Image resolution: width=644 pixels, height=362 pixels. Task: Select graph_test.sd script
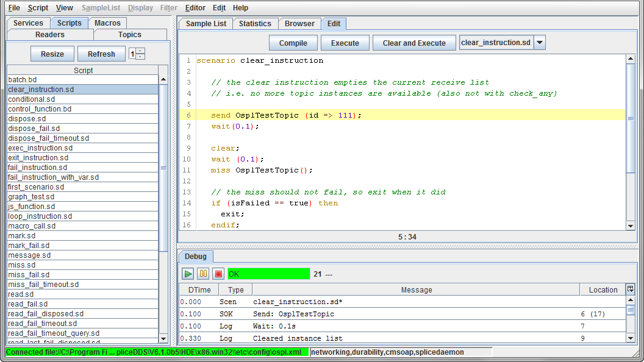click(x=82, y=197)
